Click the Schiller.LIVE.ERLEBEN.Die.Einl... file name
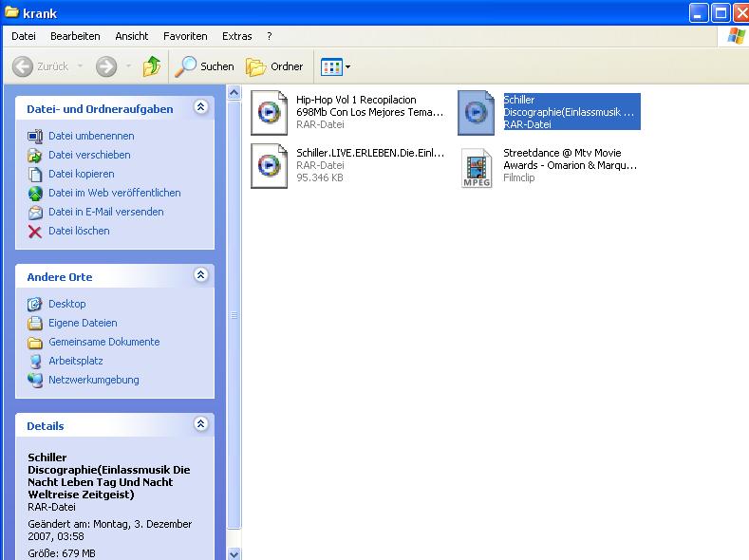The image size is (749, 560). pyautogui.click(x=369, y=153)
